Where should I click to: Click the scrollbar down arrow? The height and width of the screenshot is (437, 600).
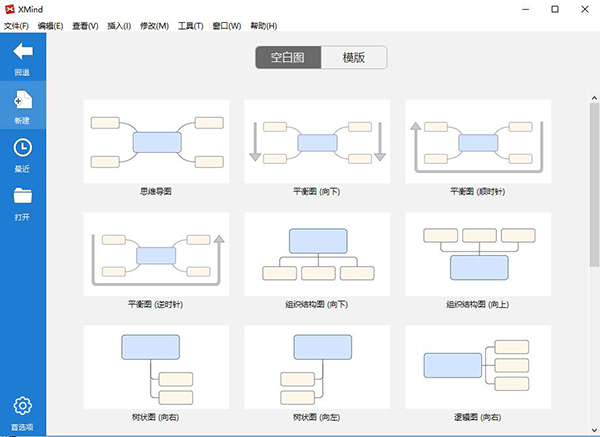(x=594, y=430)
